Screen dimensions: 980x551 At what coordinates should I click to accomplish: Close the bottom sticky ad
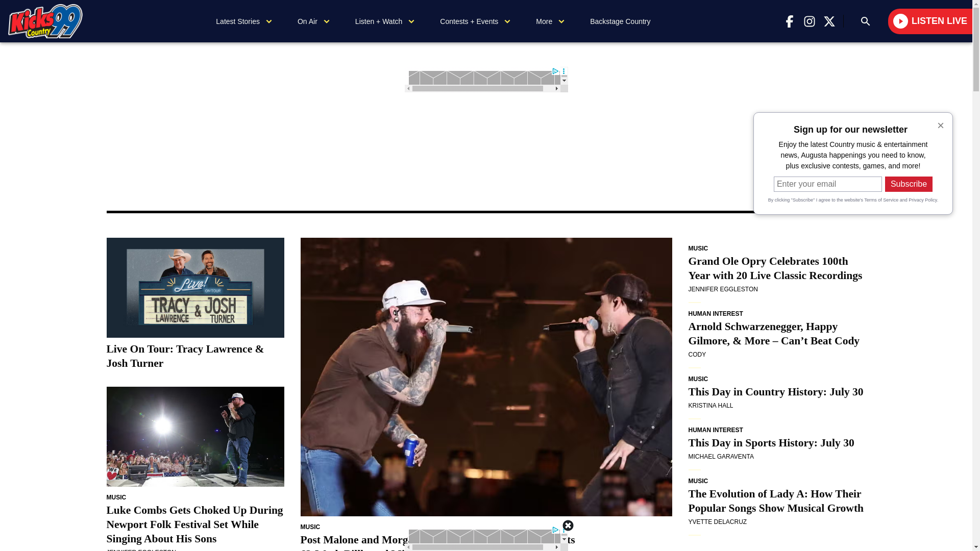(568, 525)
